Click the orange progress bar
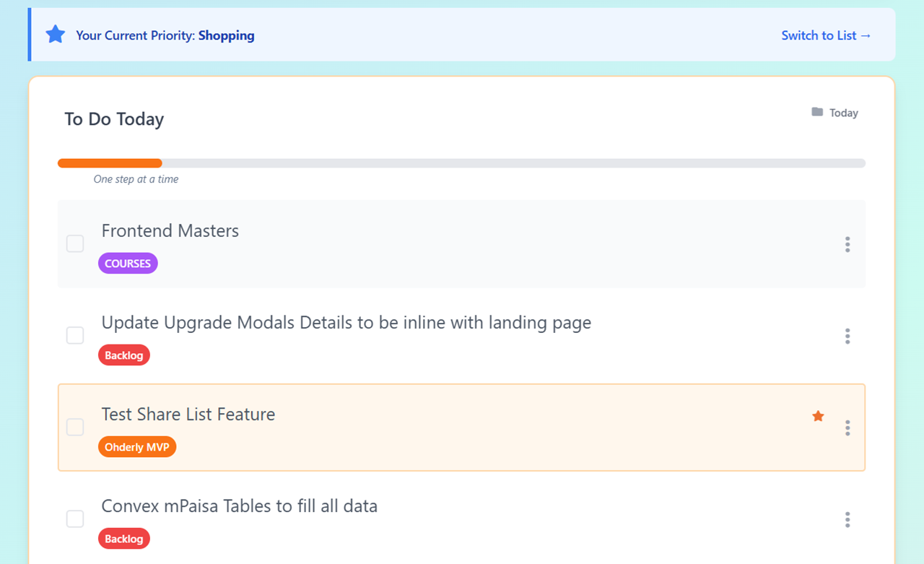The height and width of the screenshot is (564, 924). (110, 163)
